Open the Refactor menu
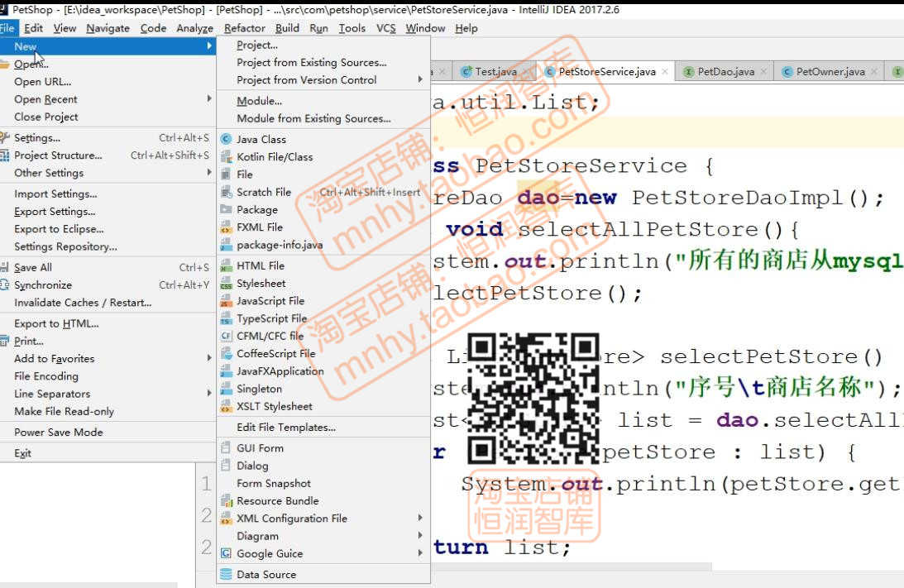This screenshot has width=904, height=588. (245, 27)
